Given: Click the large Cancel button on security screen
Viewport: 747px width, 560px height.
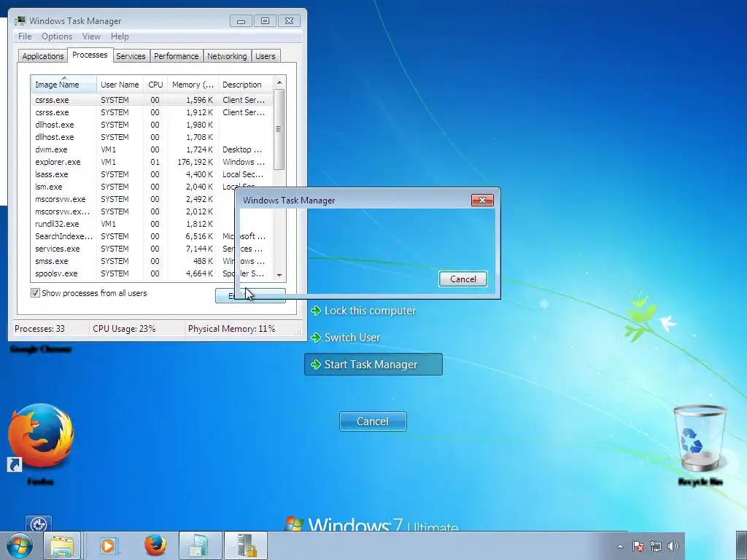Looking at the screenshot, I should pyautogui.click(x=373, y=421).
